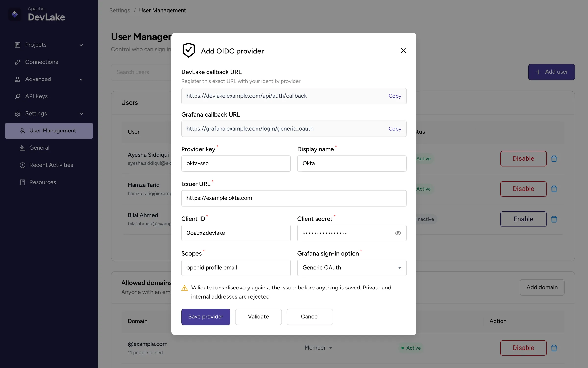Focus the Provider key field

click(236, 163)
